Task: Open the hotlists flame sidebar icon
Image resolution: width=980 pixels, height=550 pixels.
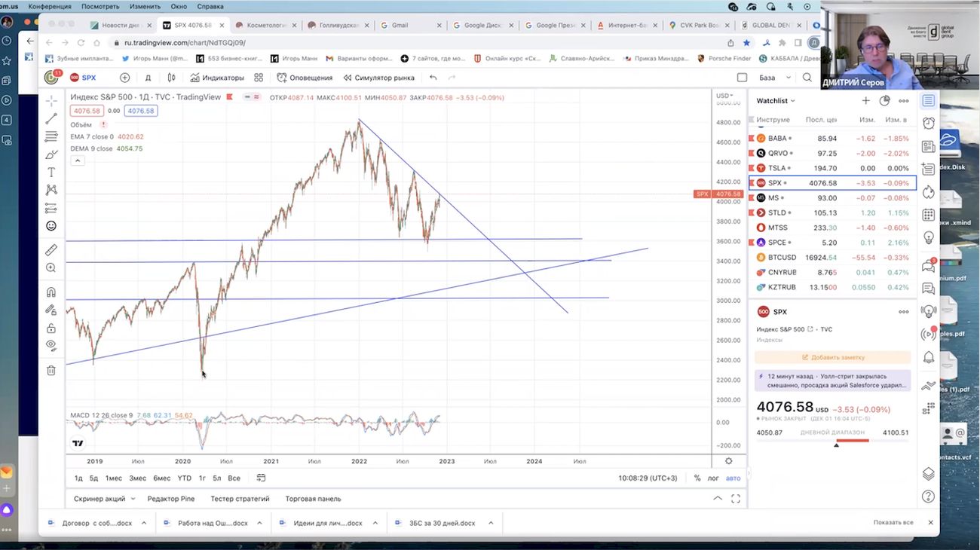Action: coord(929,192)
